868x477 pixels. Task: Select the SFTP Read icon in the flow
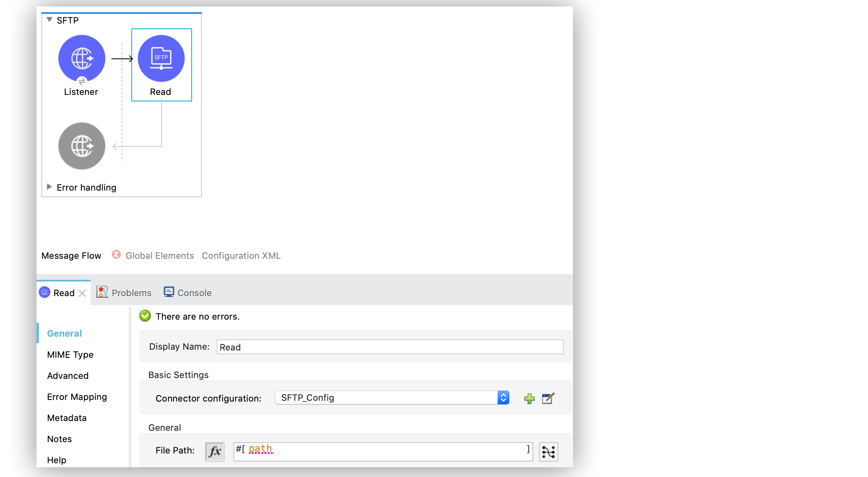(x=161, y=58)
